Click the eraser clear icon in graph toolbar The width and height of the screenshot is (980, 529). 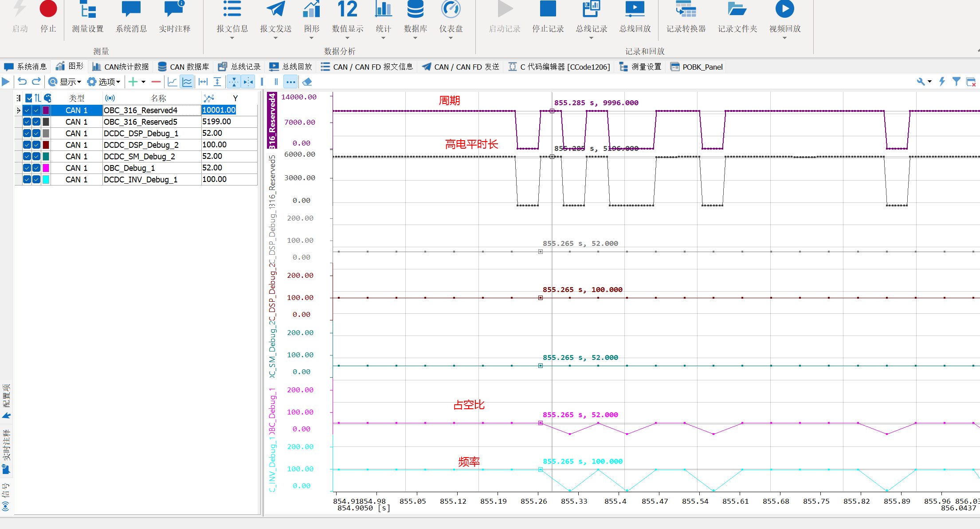point(307,82)
